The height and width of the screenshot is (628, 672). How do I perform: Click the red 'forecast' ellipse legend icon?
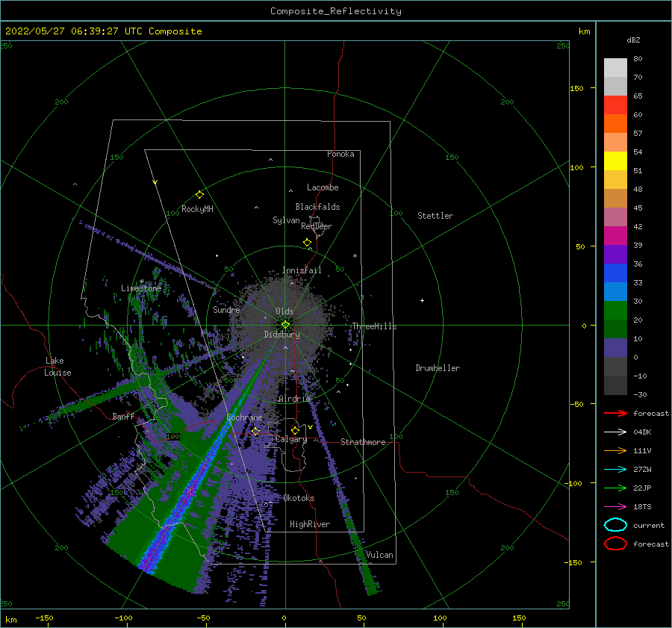tap(615, 544)
